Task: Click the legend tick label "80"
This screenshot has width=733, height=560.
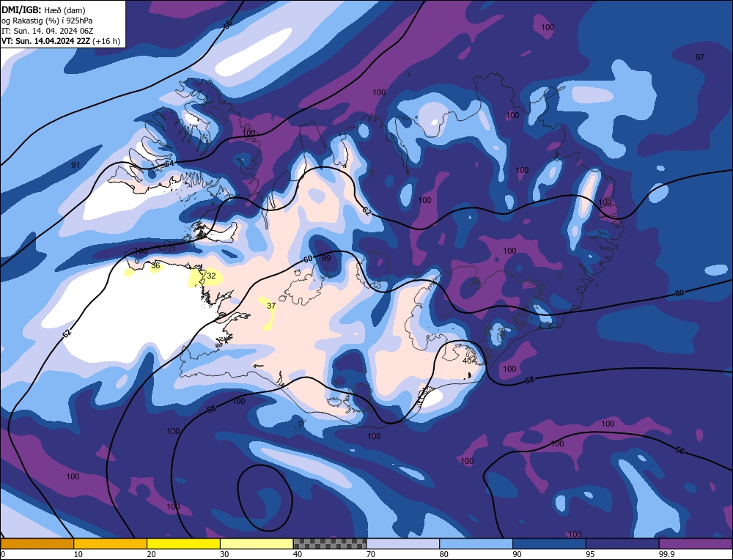Action: coord(443,554)
